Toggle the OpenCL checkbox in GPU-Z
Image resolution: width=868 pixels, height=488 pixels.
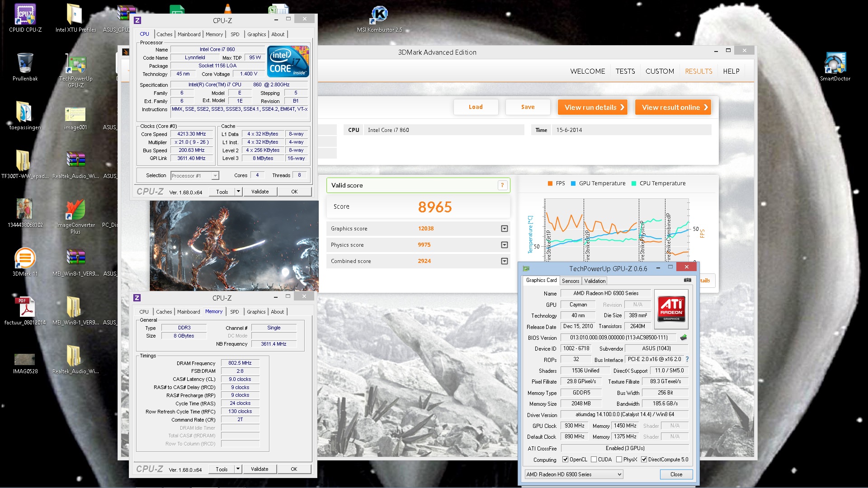[x=565, y=460]
